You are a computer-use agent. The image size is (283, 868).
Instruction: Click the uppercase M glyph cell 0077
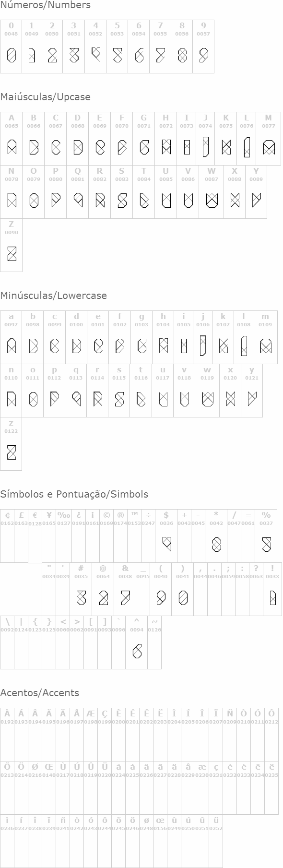point(269,139)
